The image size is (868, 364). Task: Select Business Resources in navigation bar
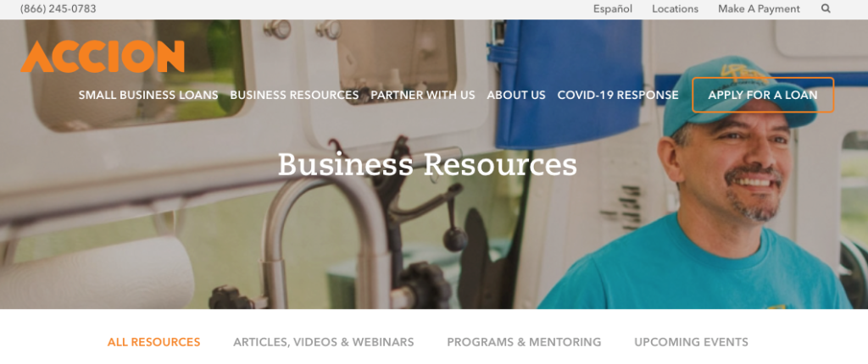point(294,95)
